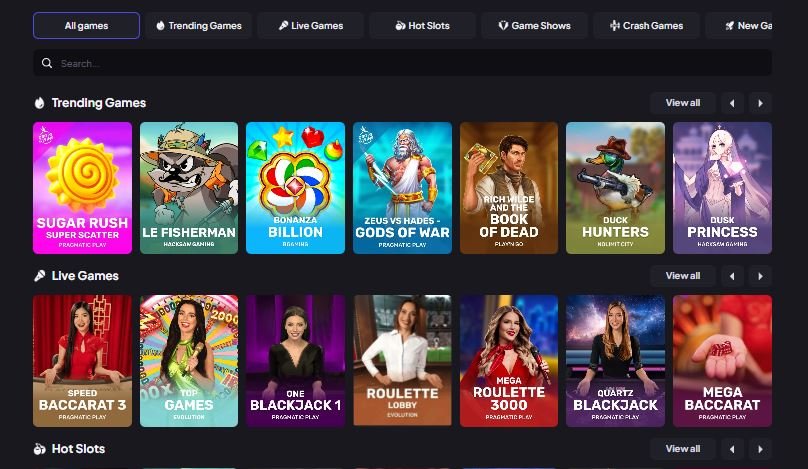Go back in Live Games row with left arrow

[732, 276]
